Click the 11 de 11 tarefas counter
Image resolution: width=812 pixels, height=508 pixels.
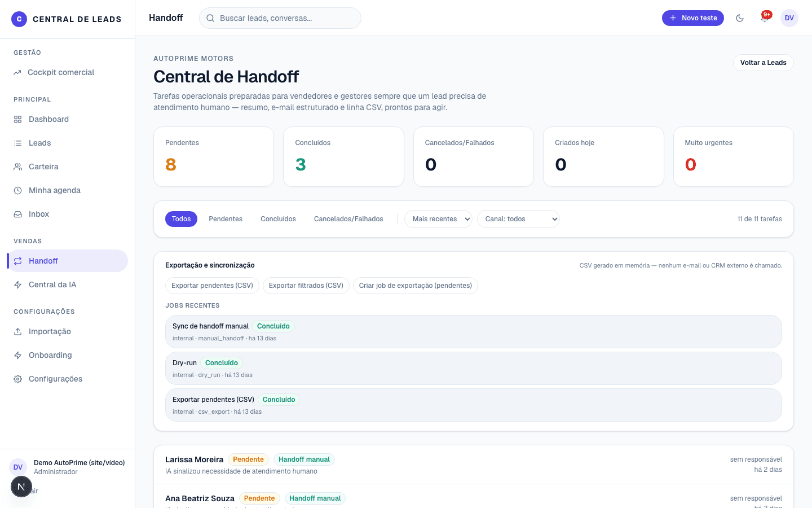760,219
